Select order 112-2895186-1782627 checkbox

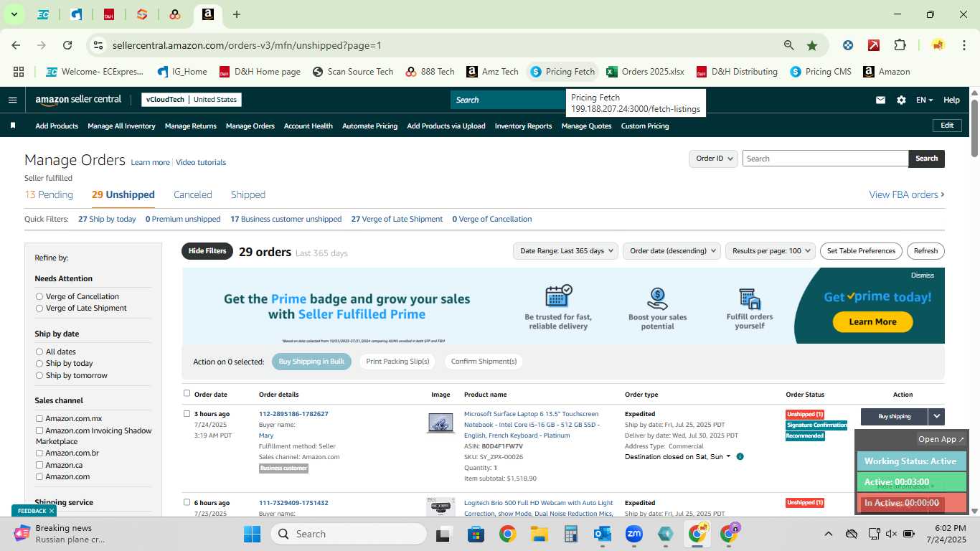[187, 413]
